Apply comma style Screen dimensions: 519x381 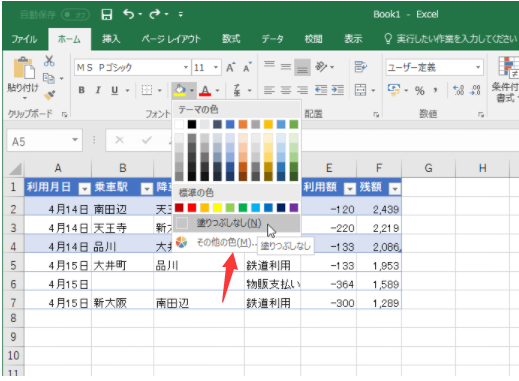coord(436,90)
